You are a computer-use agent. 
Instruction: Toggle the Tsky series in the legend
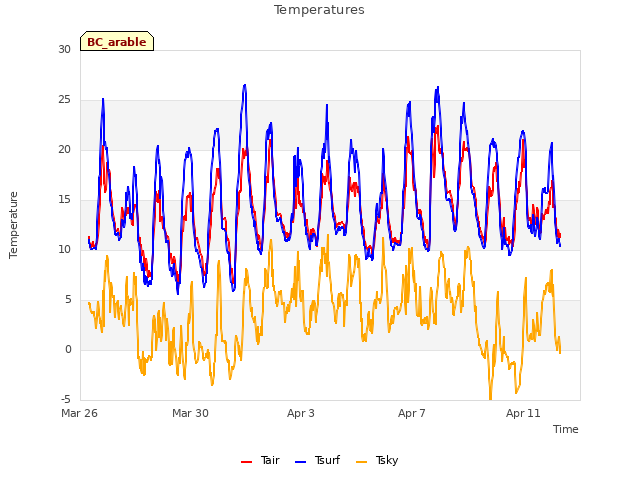[x=377, y=460]
